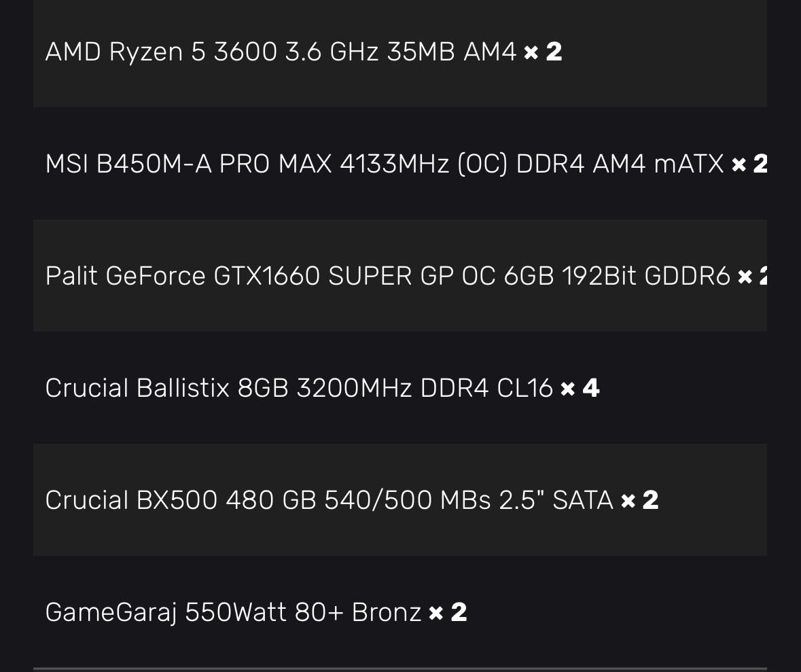The image size is (801, 672).
Task: Click the quantity number 2 for Crucial BX500
Action: coord(650,500)
